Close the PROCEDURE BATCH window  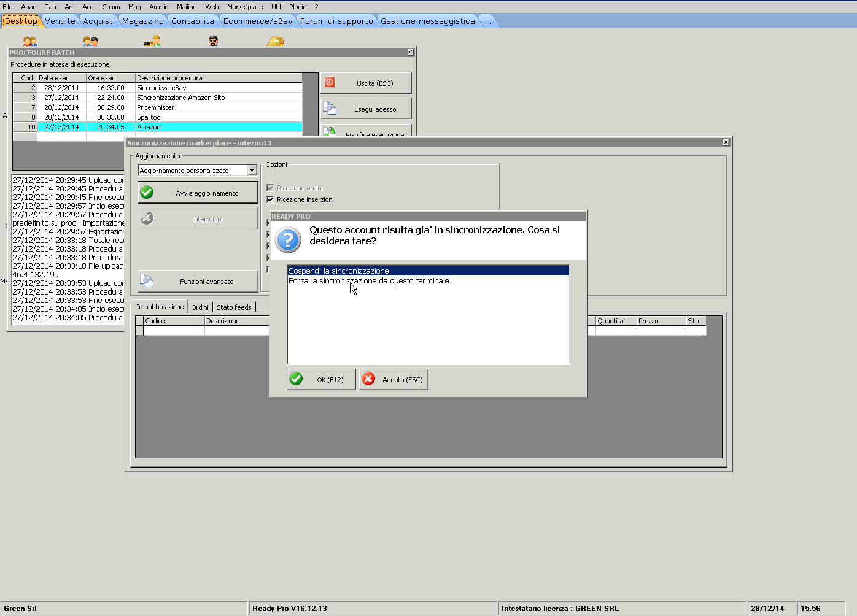[x=410, y=52]
